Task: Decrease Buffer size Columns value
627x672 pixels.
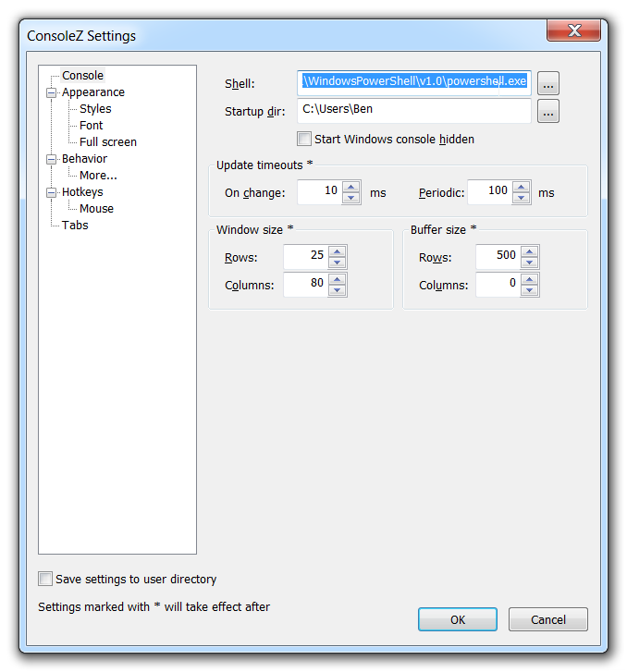Action: coord(530,290)
